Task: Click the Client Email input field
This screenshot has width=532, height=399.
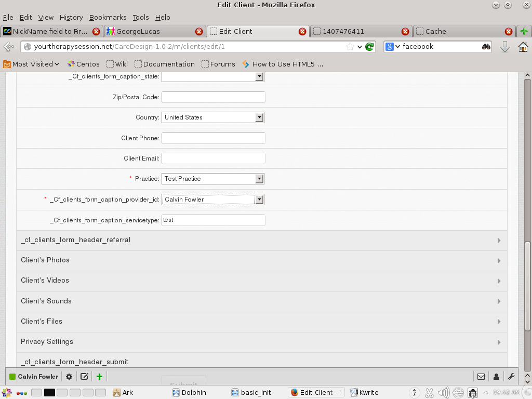Action: [213, 158]
